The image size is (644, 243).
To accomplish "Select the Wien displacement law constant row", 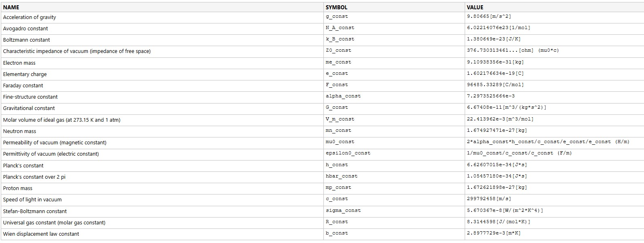I will point(41,234).
